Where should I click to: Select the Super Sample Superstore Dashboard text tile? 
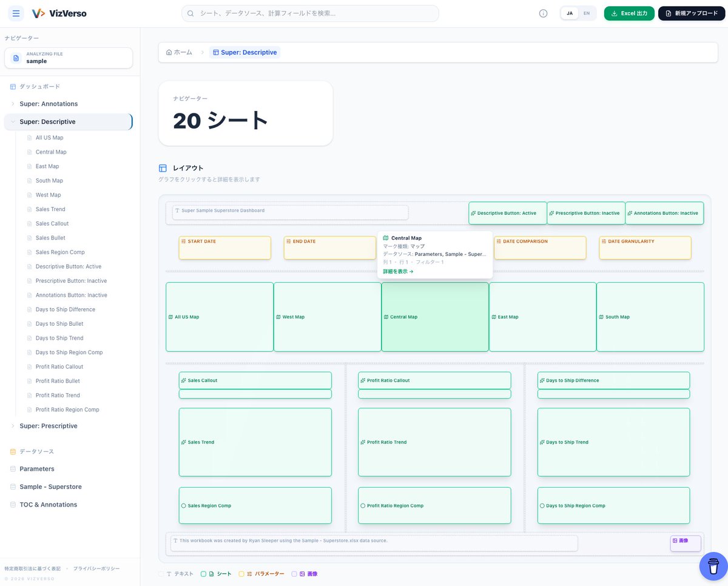(291, 212)
